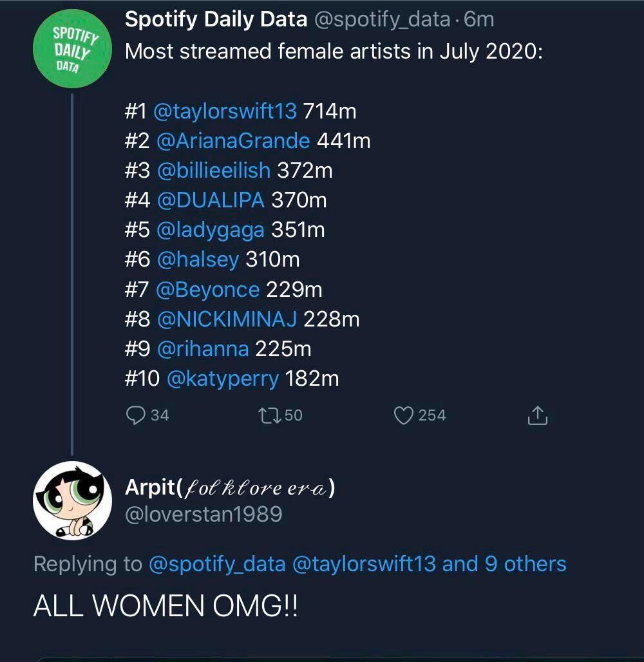This screenshot has height=662, width=644.
Task: Click the reply speech bubble icon
Action: pos(135,415)
